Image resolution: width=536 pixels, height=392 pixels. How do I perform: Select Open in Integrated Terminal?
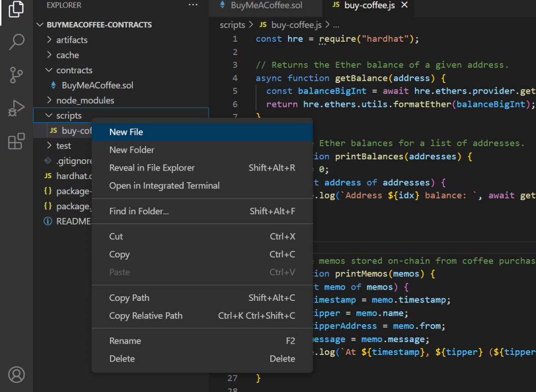click(x=164, y=185)
